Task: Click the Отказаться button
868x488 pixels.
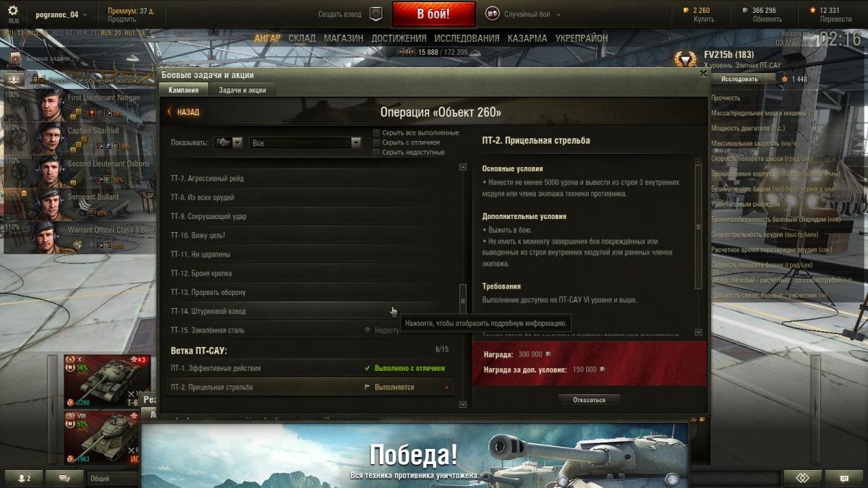Action: [589, 399]
